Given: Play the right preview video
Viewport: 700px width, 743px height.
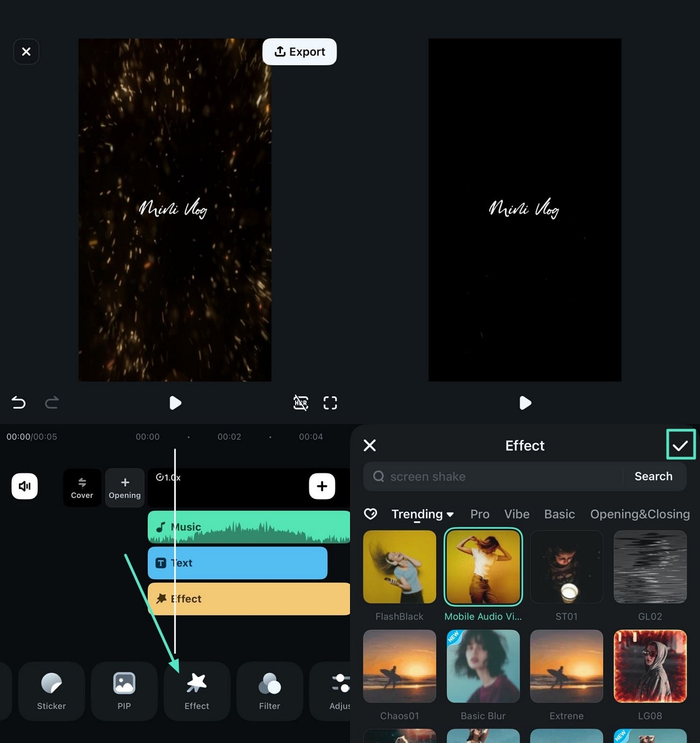Looking at the screenshot, I should (x=525, y=403).
